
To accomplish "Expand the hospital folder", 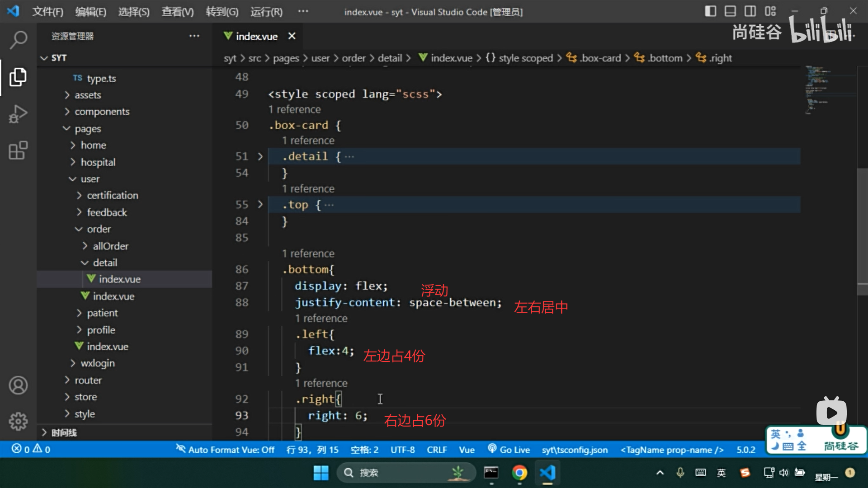I will [x=98, y=162].
